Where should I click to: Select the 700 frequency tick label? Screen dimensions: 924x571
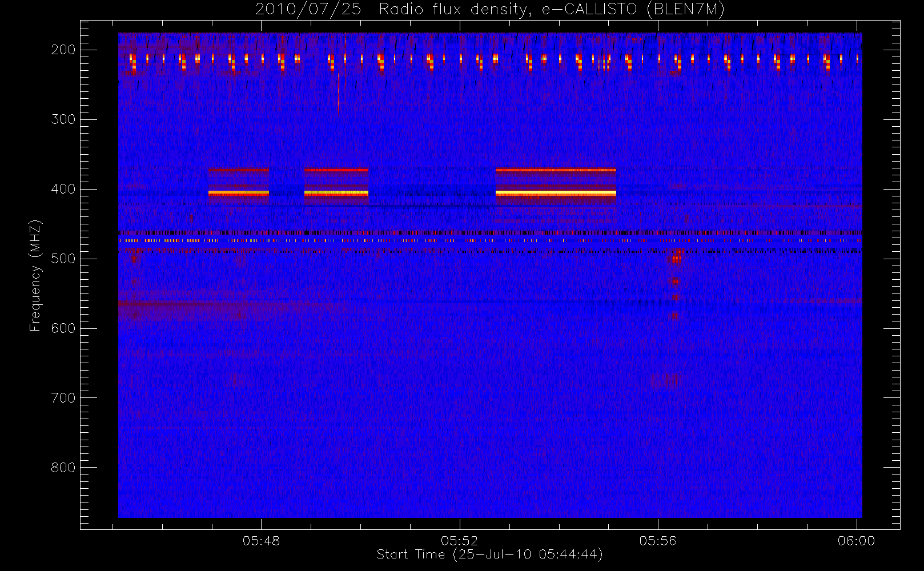tap(63, 398)
